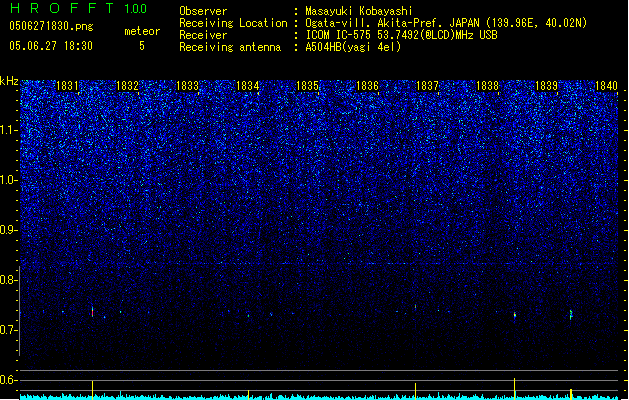
Task: Click time marker 1839
Action: (547, 86)
